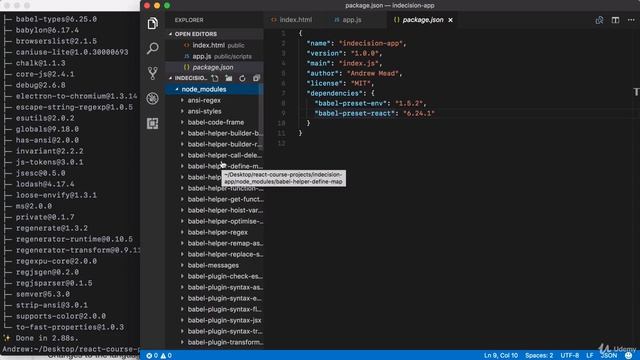Switch to the index.html tab
640x360 pixels.
click(291, 20)
